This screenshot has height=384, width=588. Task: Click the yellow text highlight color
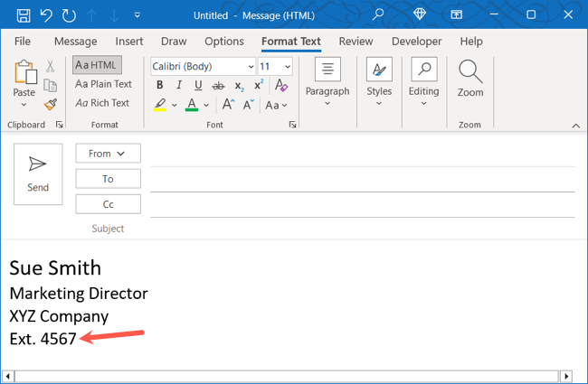pos(159,105)
